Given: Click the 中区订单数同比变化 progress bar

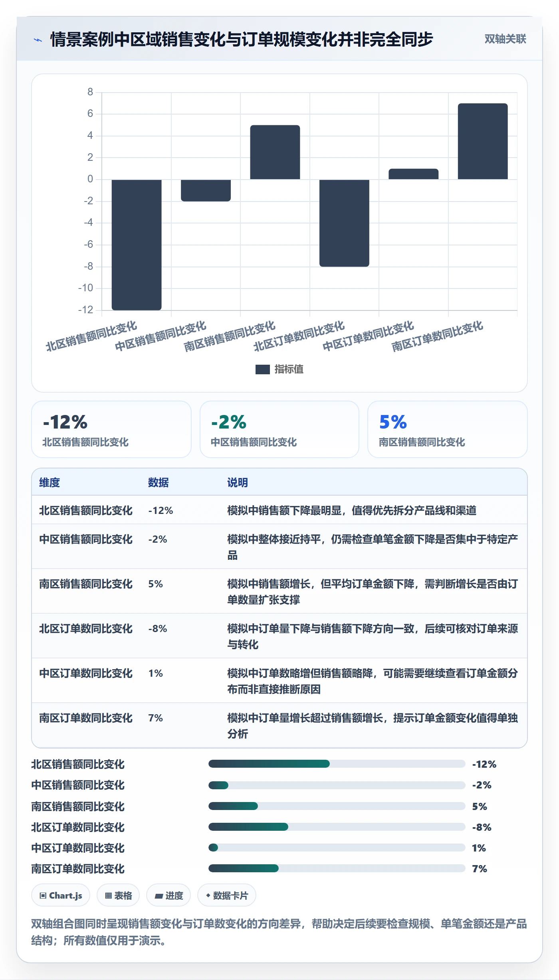Looking at the screenshot, I should click(337, 848).
